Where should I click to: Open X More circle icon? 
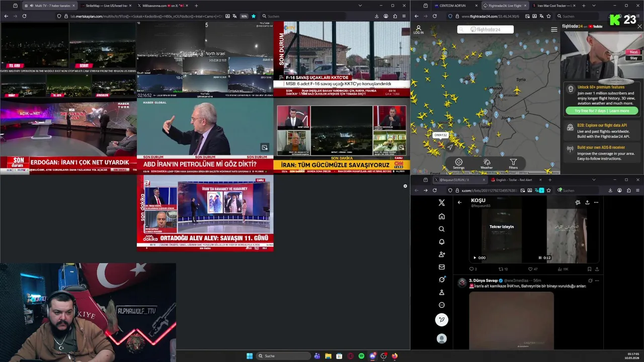(442, 305)
